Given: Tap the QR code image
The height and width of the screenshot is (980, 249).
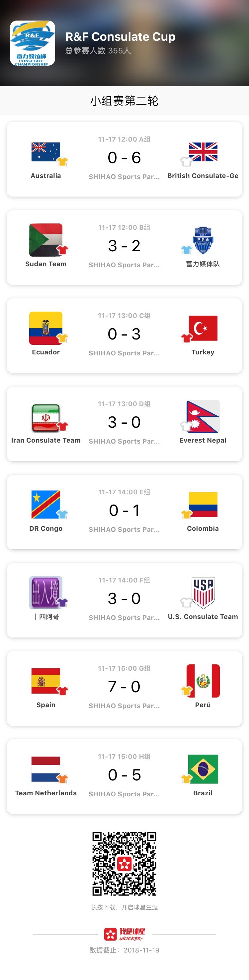Looking at the screenshot, I should point(124,863).
